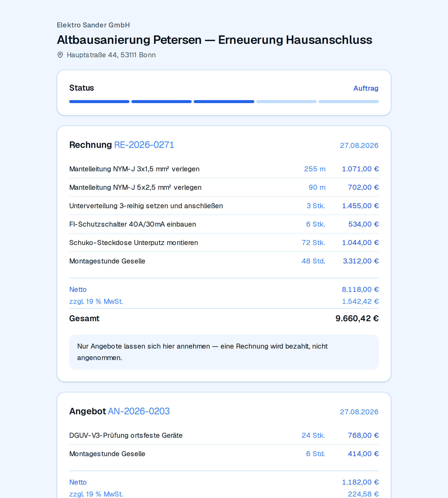Click the Auftrag status label

click(x=366, y=88)
